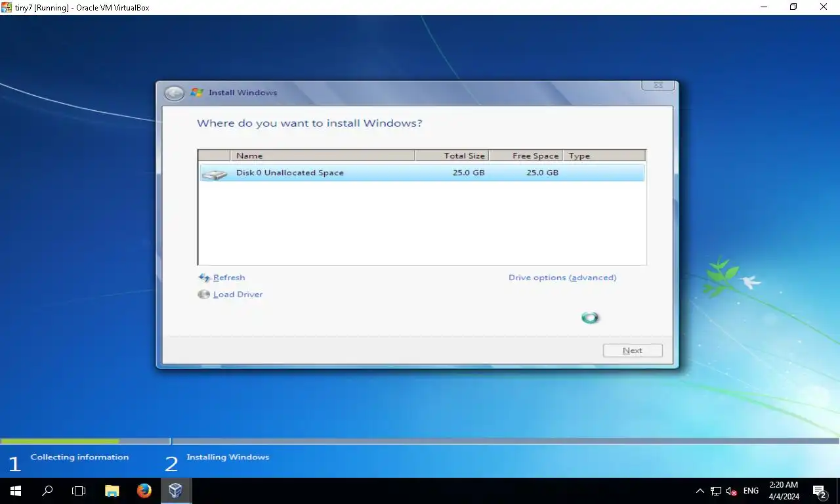Open Drive options (advanced) link
This screenshot has width=840, height=504.
click(x=562, y=278)
